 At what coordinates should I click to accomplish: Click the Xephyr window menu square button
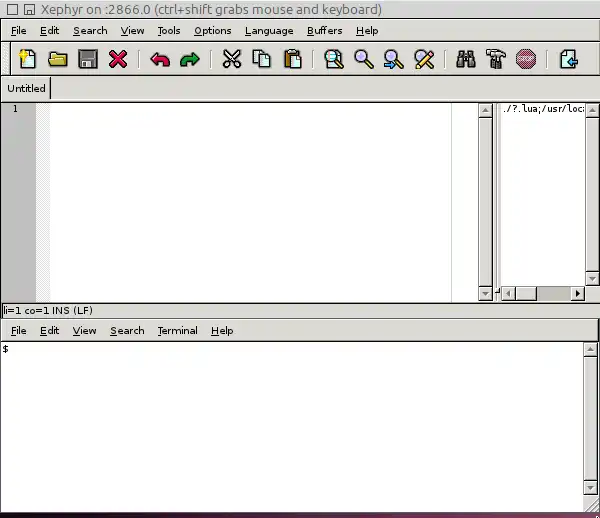(12, 9)
